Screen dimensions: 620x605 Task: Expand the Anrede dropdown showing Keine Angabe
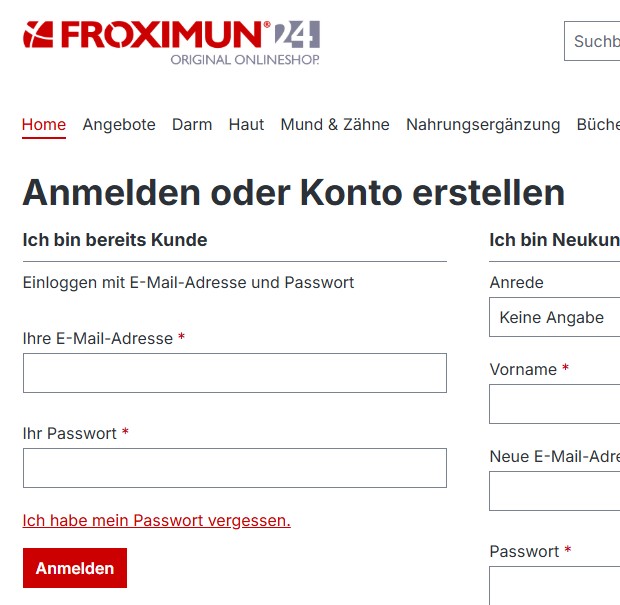click(x=555, y=318)
